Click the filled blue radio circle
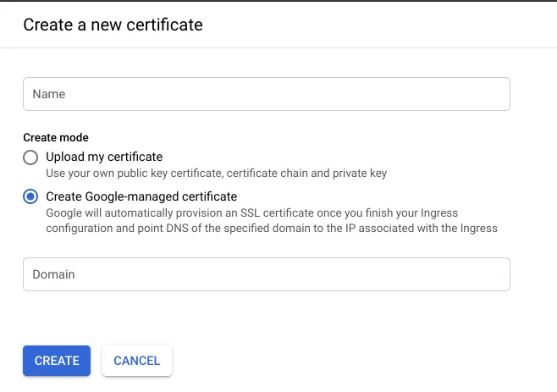This screenshot has width=557, height=392. (x=31, y=197)
